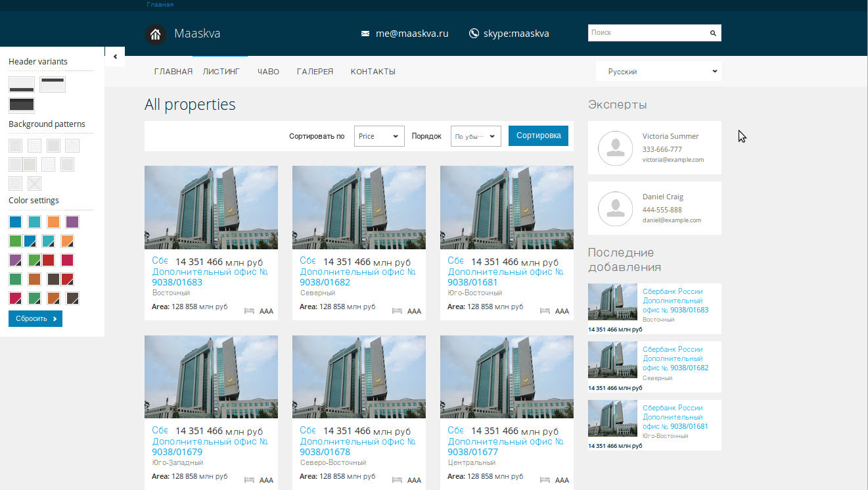Open the КОНТАКТЫ menu item
The width and height of the screenshot is (868, 490).
(373, 72)
